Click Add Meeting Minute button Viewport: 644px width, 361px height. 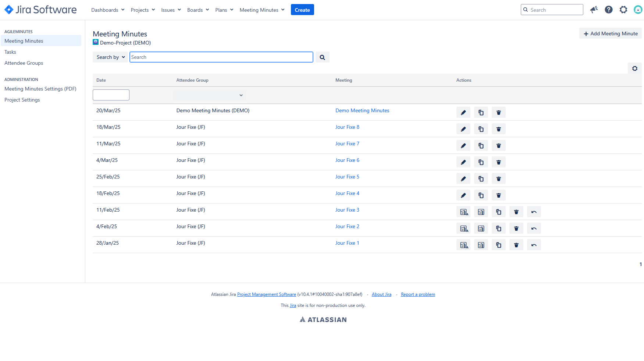(x=611, y=33)
